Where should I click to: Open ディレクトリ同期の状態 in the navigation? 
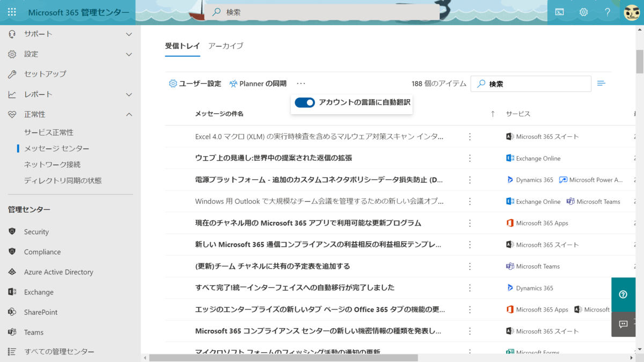[63, 181]
